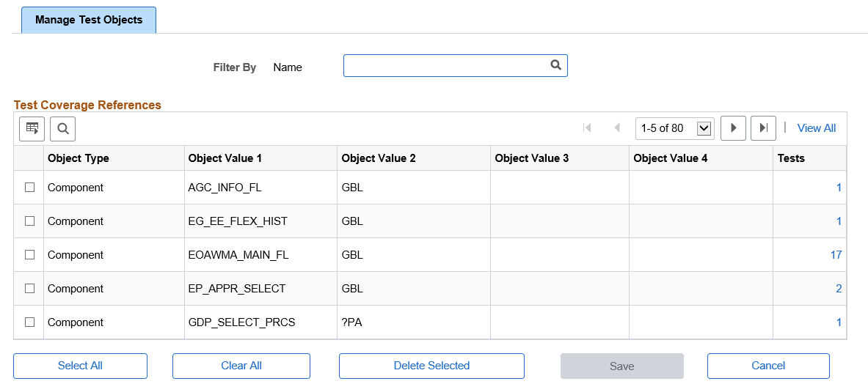Open tests count 1 for GDP_SELECT_PRCS
The image size is (868, 384).
839,322
